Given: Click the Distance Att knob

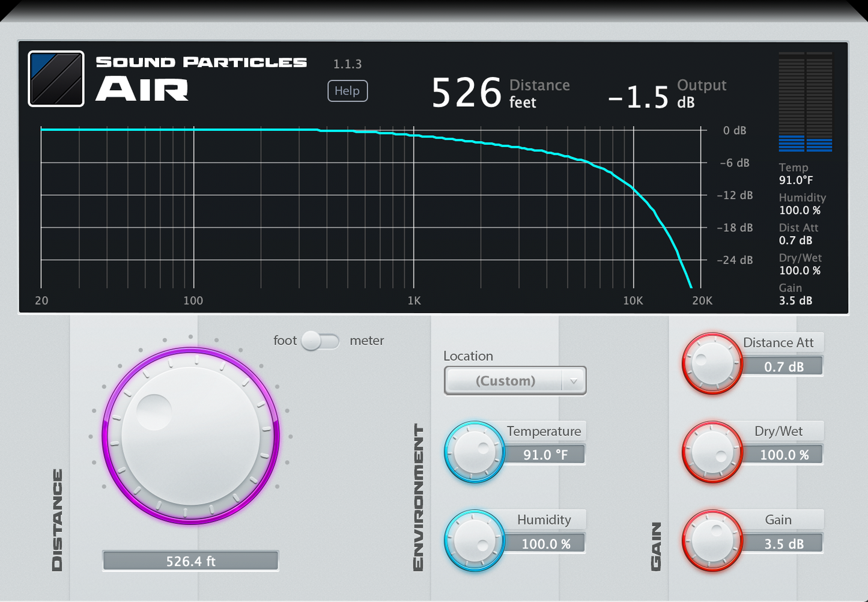Looking at the screenshot, I should pos(712,363).
